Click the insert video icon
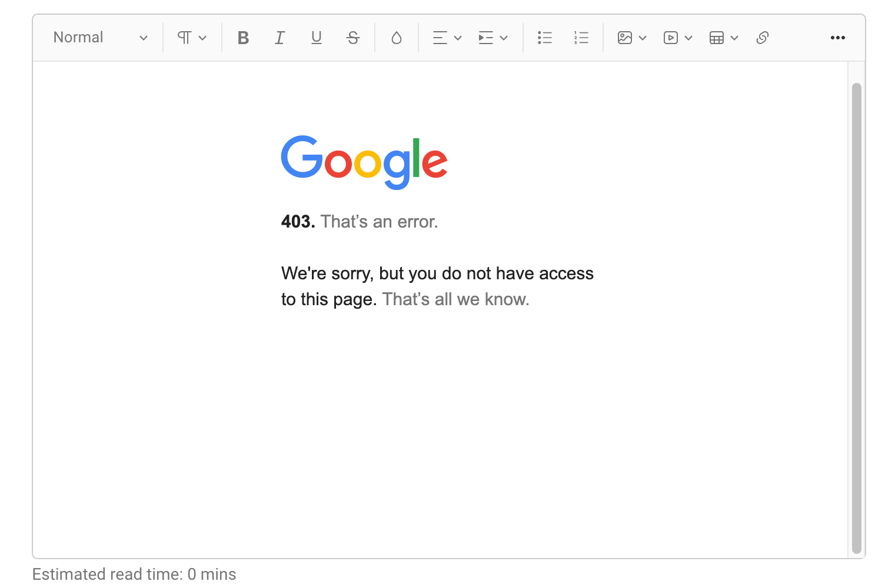895x588 pixels. 671,38
